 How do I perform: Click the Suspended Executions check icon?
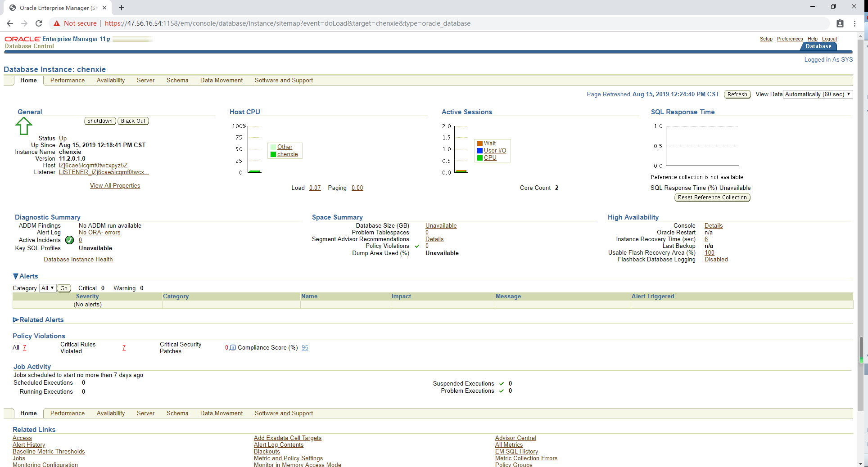click(x=502, y=384)
